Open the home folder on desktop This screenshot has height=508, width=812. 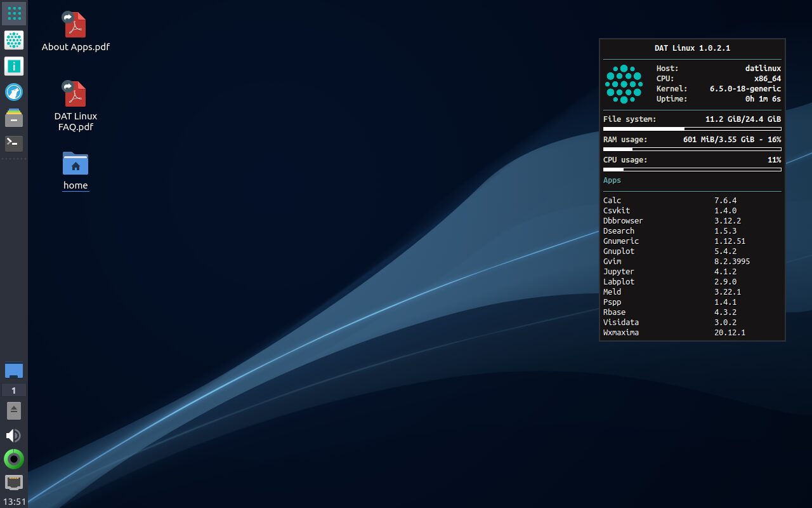[x=75, y=164]
